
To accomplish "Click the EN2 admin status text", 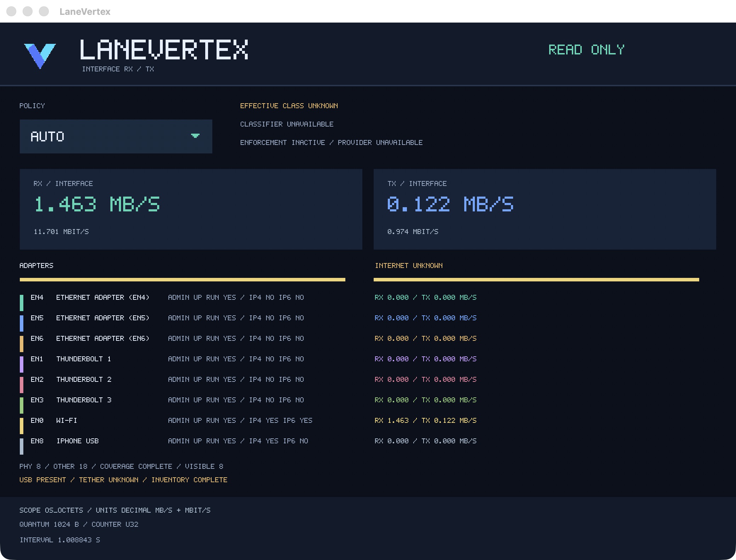I will click(236, 379).
